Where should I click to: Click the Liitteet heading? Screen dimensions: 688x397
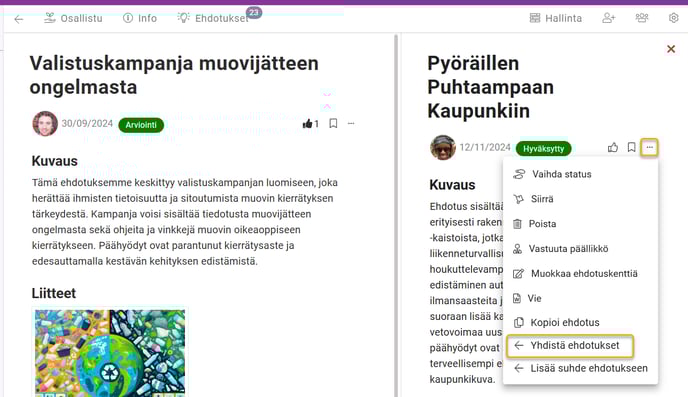54,293
